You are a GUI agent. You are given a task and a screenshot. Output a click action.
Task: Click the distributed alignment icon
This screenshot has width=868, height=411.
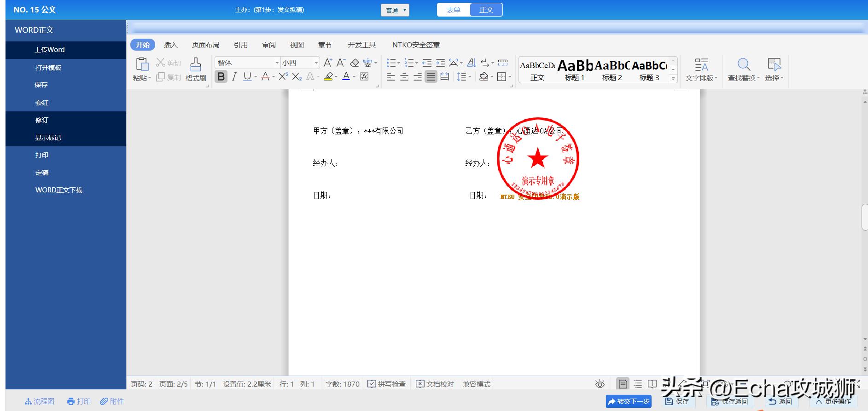[444, 76]
